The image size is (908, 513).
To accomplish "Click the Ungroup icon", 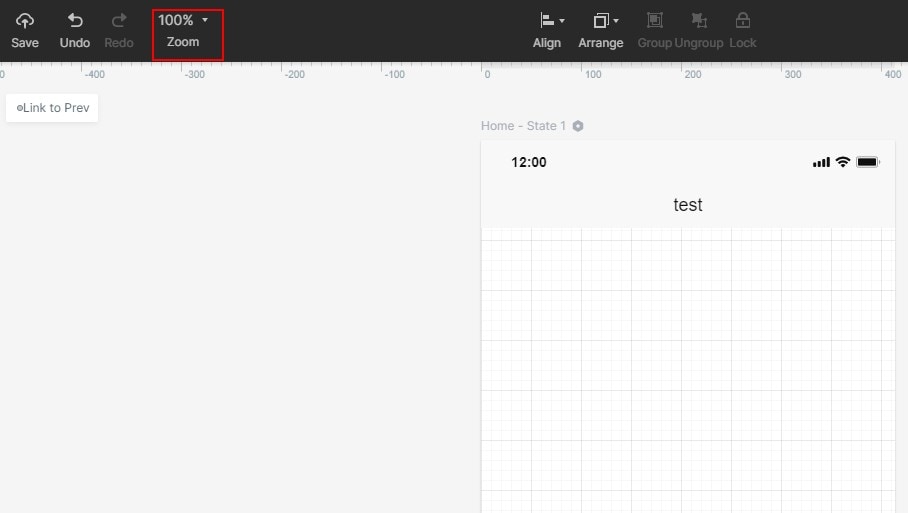I will tap(699, 20).
